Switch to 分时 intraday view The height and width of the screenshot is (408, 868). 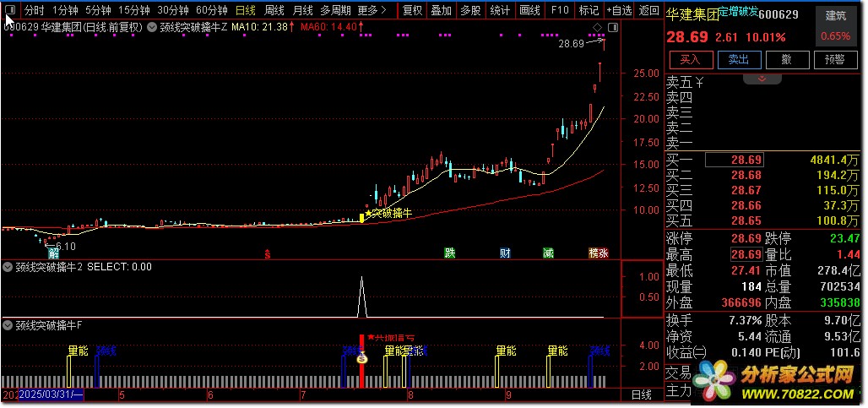coord(35,10)
